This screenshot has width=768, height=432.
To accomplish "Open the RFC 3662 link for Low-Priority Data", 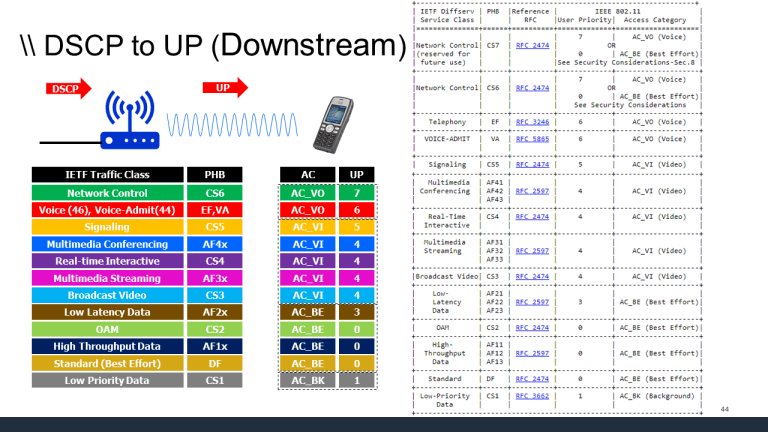I will (x=532, y=396).
